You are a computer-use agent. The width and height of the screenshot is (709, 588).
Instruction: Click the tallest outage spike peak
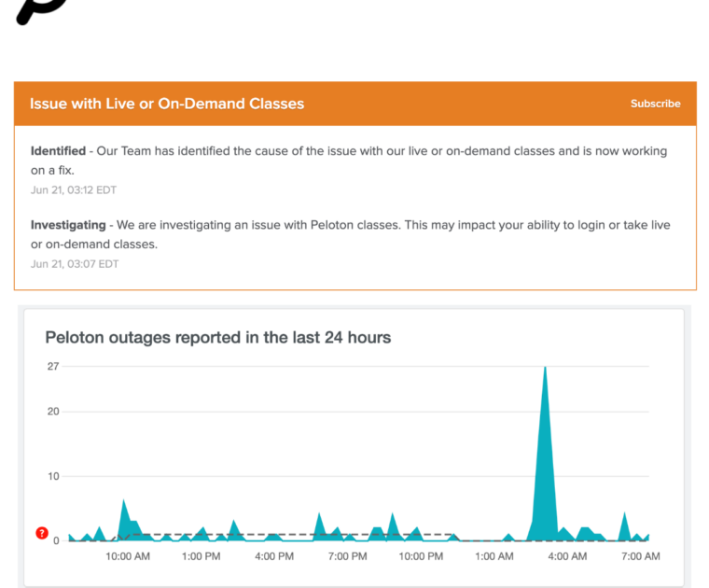click(x=545, y=368)
